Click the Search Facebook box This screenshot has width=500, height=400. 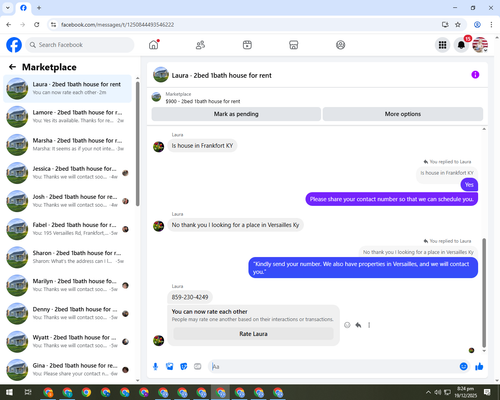point(80,45)
